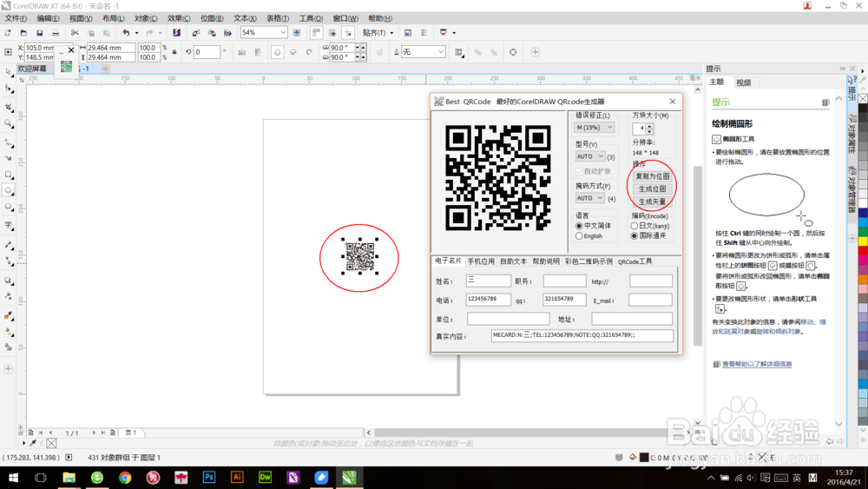Viewport: 868px width, 489px height.
Task: Expand the application launcher dropdown arrow
Action: (454, 33)
